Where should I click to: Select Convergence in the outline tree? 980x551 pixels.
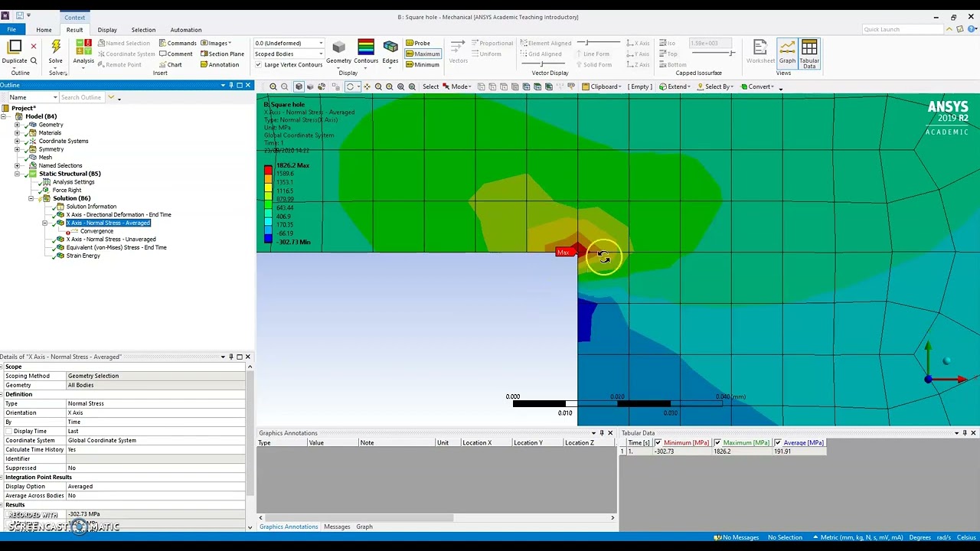[96, 231]
